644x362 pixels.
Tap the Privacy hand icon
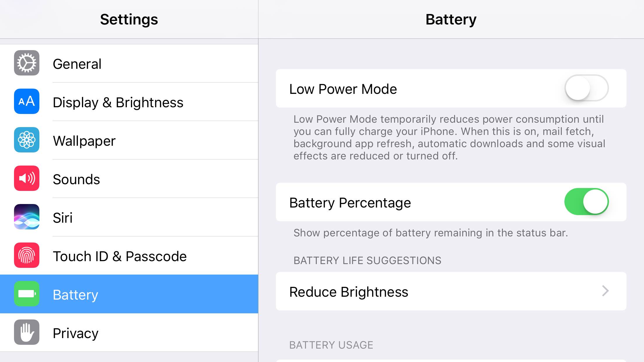pos(27,332)
